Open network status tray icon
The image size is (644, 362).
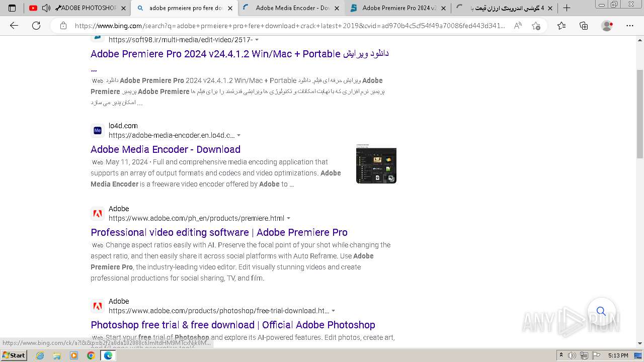tap(584, 355)
